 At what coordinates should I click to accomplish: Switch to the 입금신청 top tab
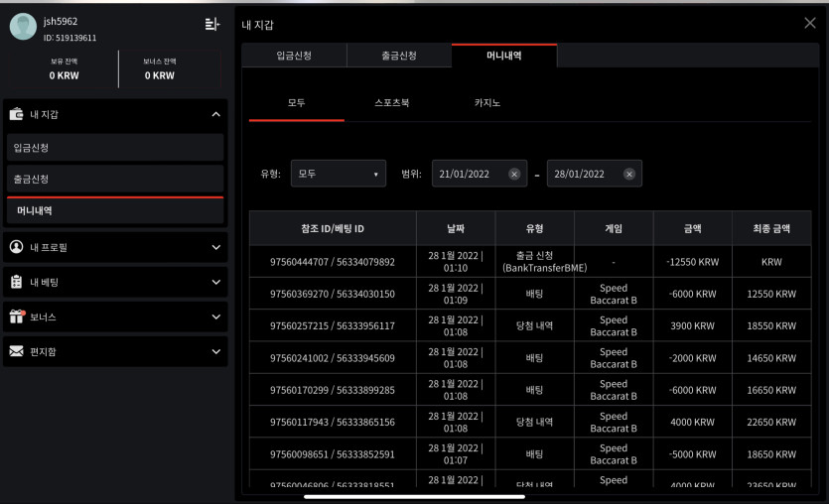pos(294,56)
